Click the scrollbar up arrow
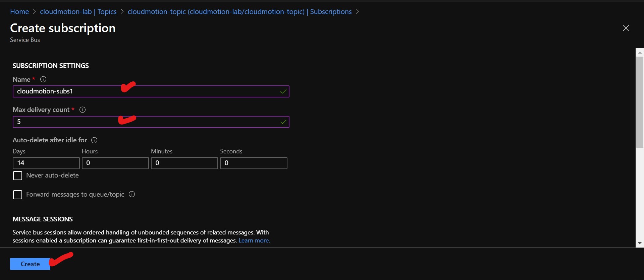Screen dimensions: 644x280 tap(640, 53)
